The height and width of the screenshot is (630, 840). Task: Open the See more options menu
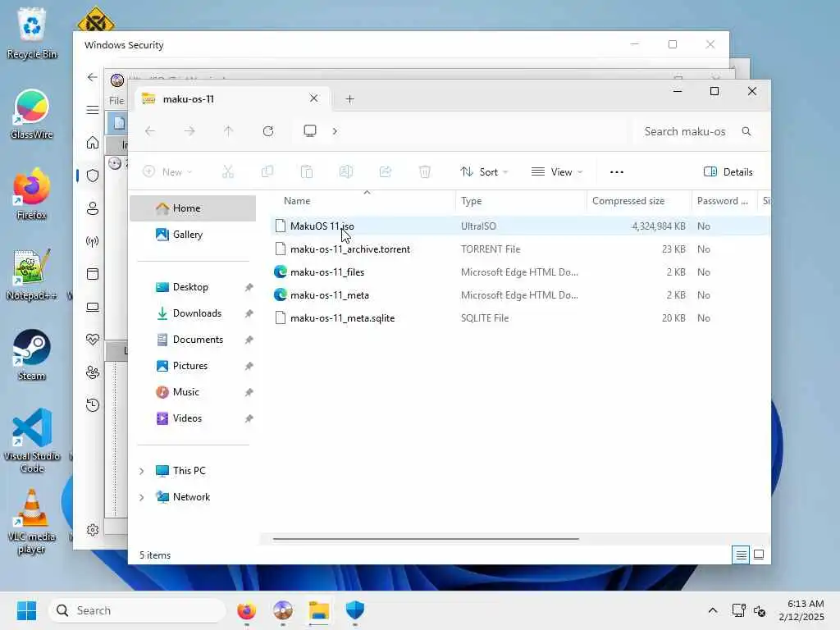click(617, 171)
